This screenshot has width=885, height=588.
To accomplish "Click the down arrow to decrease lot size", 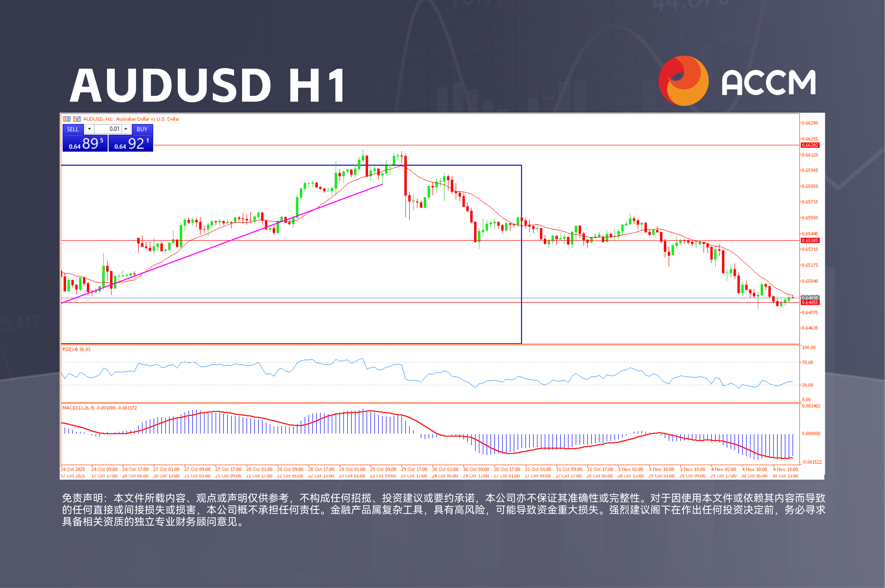I will pyautogui.click(x=90, y=129).
